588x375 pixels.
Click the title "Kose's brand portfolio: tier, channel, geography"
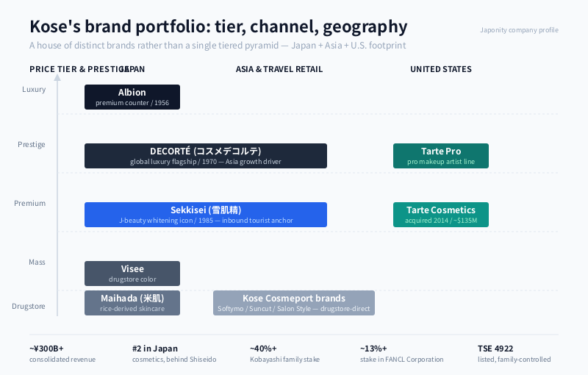[x=218, y=26]
